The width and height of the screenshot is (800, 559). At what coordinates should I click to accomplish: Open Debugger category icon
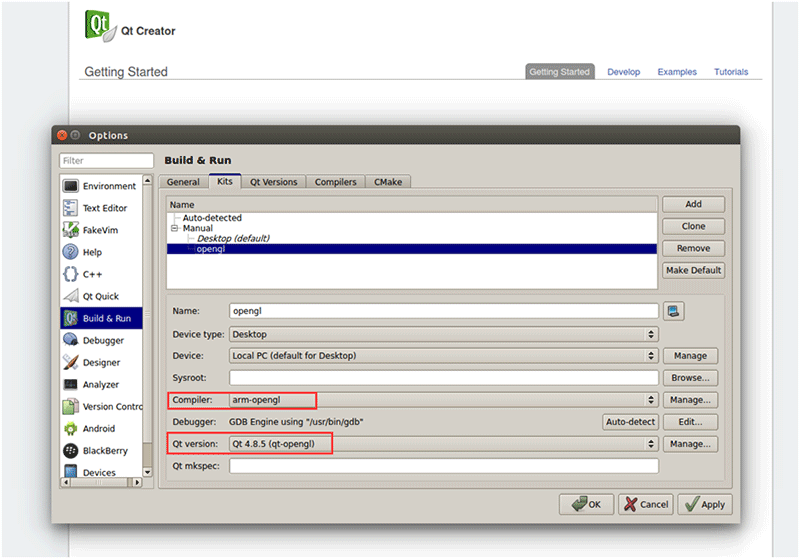[70, 340]
